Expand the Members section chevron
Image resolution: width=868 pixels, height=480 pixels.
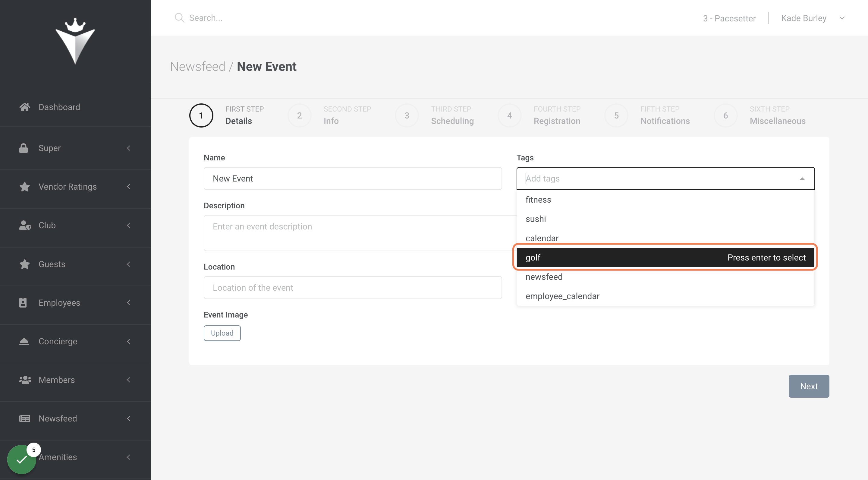(128, 380)
